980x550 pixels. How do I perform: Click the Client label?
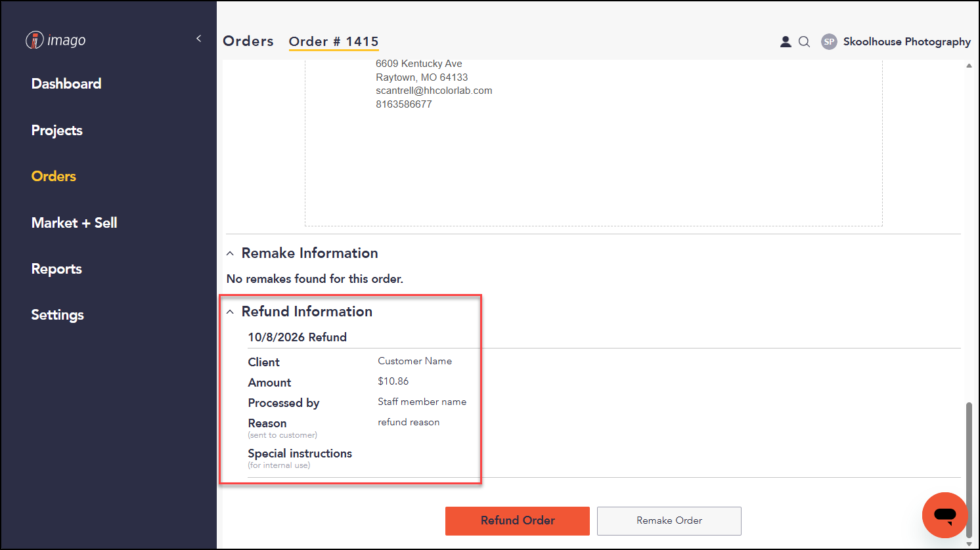coord(264,362)
